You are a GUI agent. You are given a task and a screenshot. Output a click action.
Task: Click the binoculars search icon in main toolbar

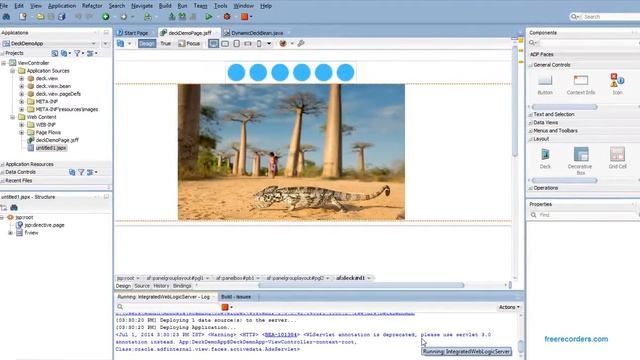click(6, 17)
